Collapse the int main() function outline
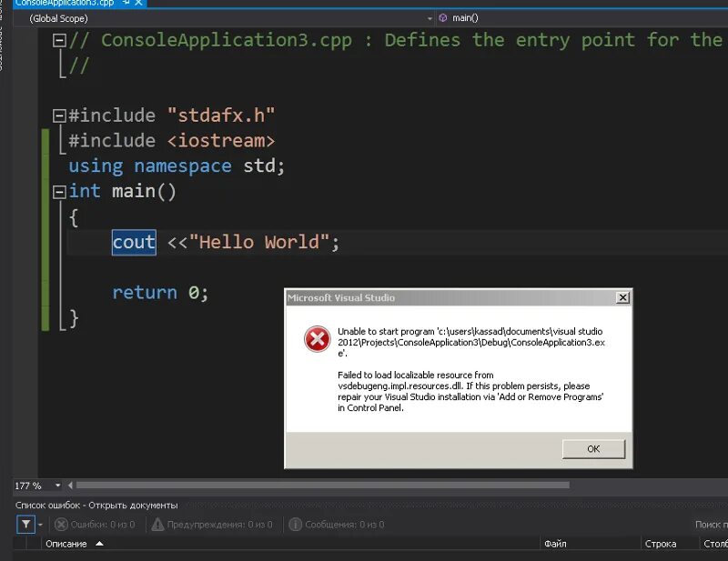Image resolution: width=728 pixels, height=561 pixels. coord(59,192)
